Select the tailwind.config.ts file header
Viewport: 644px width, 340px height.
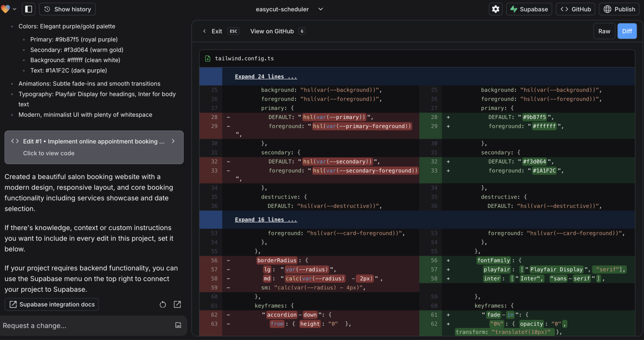244,58
